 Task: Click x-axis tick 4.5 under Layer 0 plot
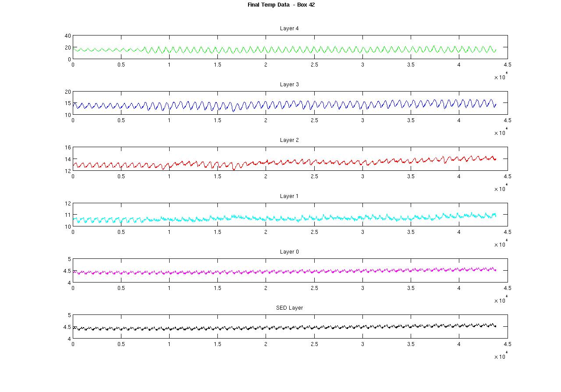click(x=507, y=288)
